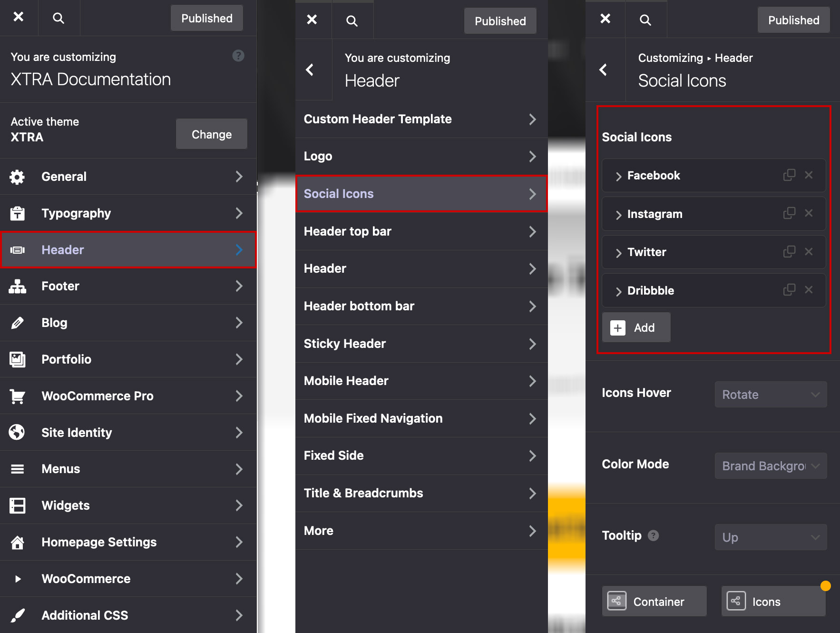The height and width of the screenshot is (633, 840).
Task: Open Mobile Fixed Navigation settings
Action: (x=420, y=418)
